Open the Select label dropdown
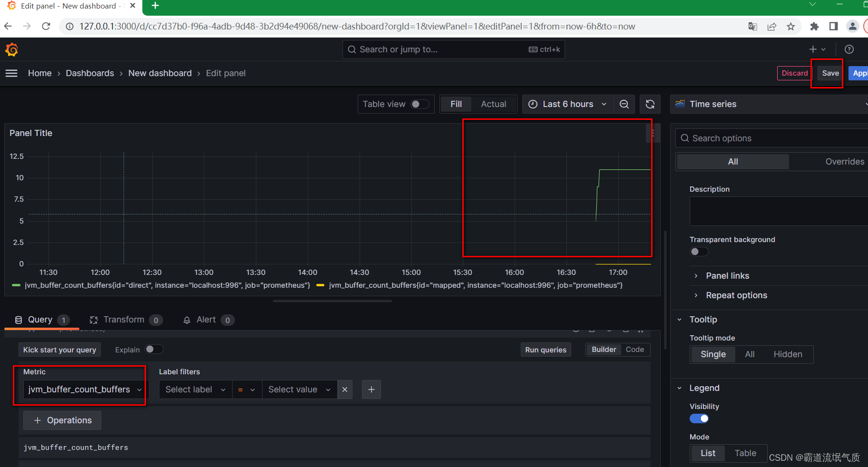Screen dimensions: 868x467 pyautogui.click(x=195, y=389)
